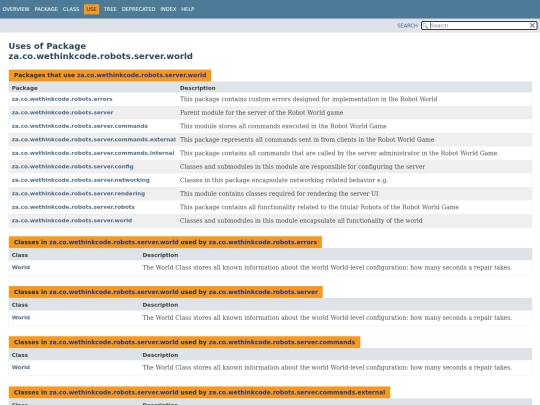
Task: Open the Deprecated navigation item
Action: (138, 9)
